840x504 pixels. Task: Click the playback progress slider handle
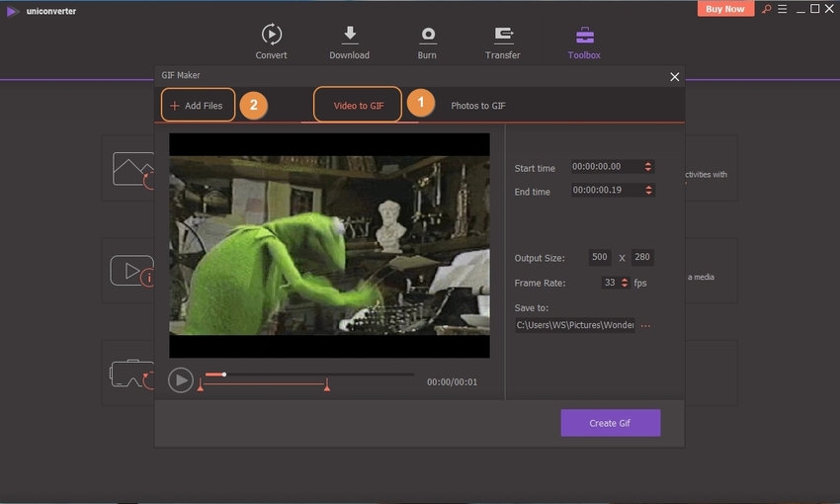pyautogui.click(x=224, y=375)
